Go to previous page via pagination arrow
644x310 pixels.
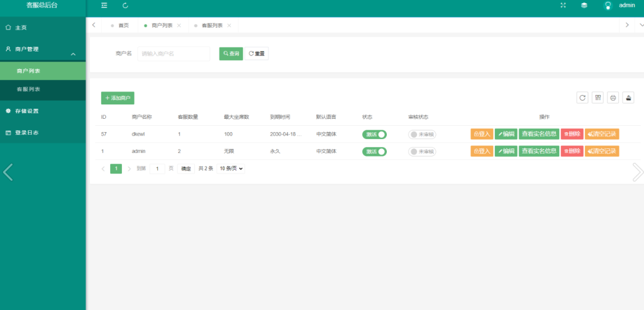(x=103, y=169)
